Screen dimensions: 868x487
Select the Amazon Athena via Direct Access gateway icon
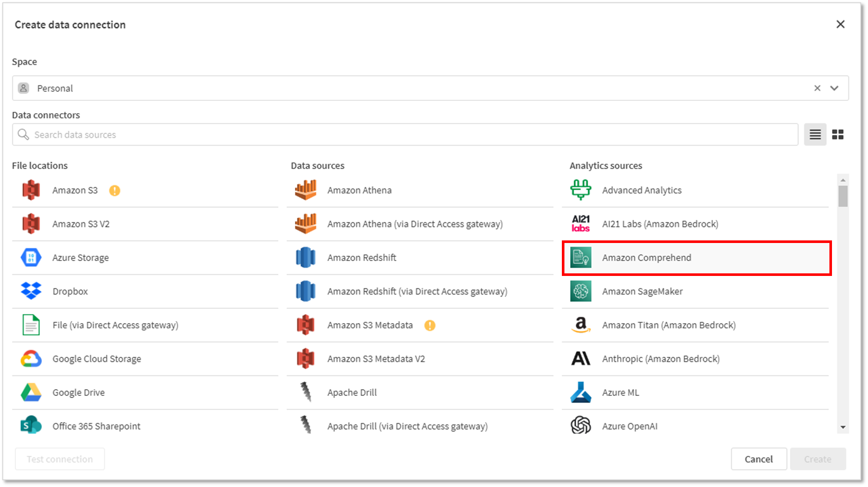click(x=306, y=224)
